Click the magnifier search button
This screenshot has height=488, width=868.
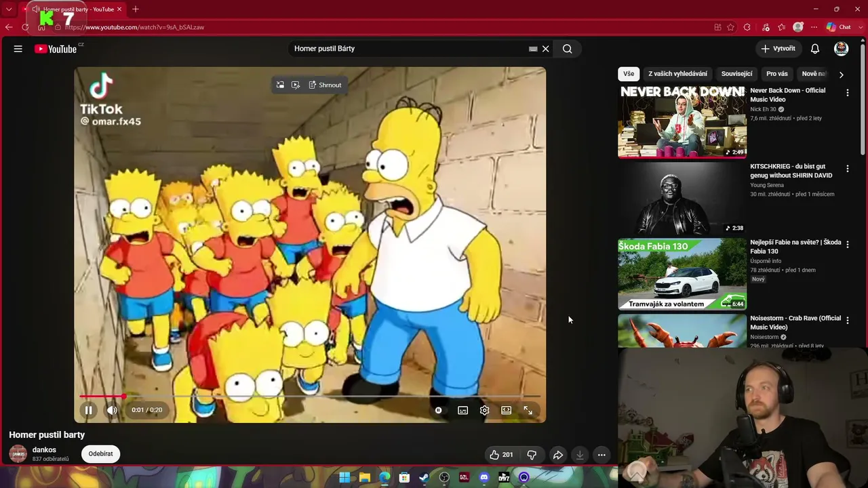[568, 49]
